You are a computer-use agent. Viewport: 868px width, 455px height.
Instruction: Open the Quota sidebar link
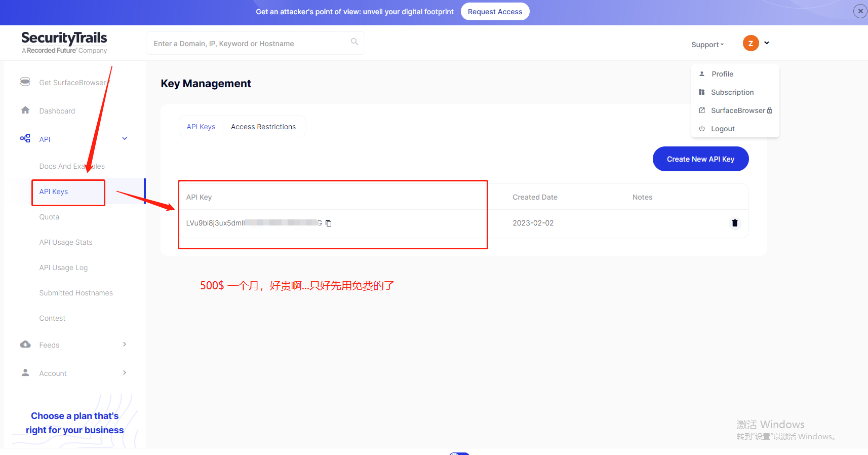49,217
